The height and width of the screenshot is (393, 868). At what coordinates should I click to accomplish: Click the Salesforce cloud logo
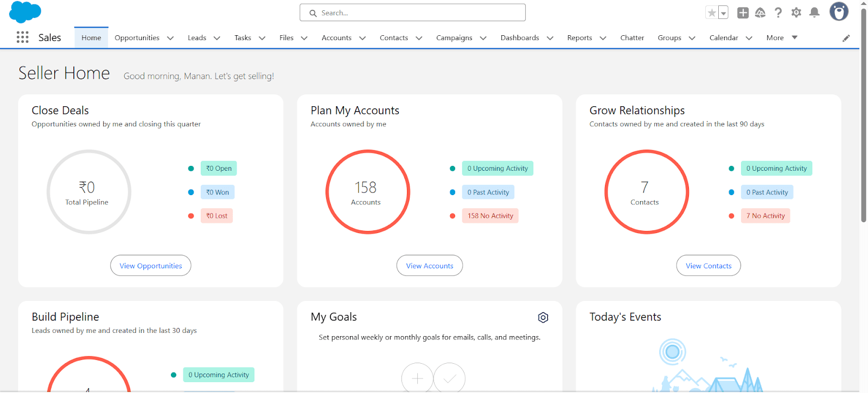tap(25, 12)
